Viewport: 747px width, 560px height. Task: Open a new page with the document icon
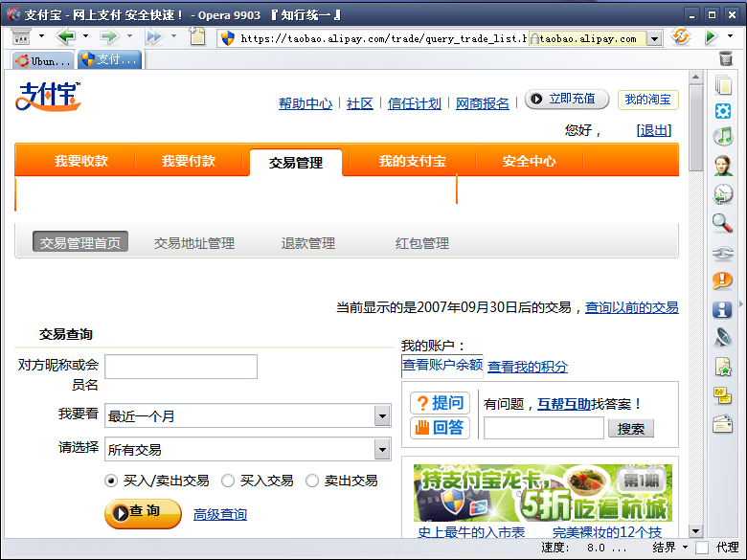coord(197,36)
